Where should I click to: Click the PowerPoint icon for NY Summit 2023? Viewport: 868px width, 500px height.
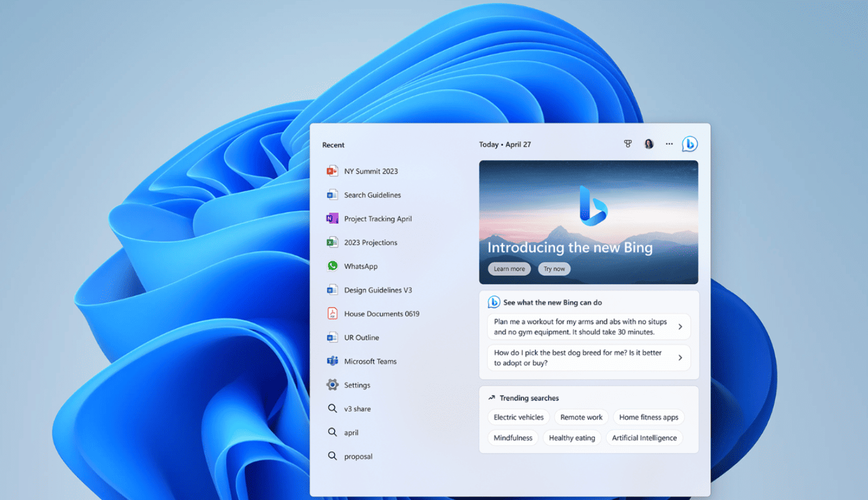tap(332, 171)
